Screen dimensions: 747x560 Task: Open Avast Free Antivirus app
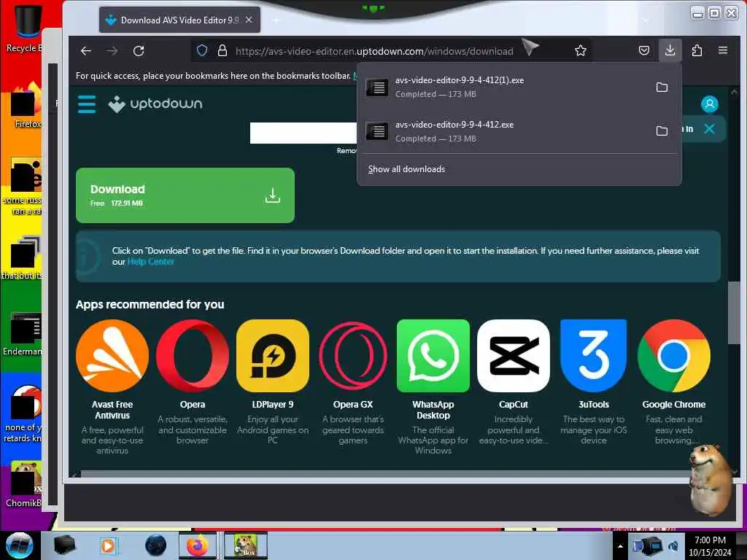[112, 356]
